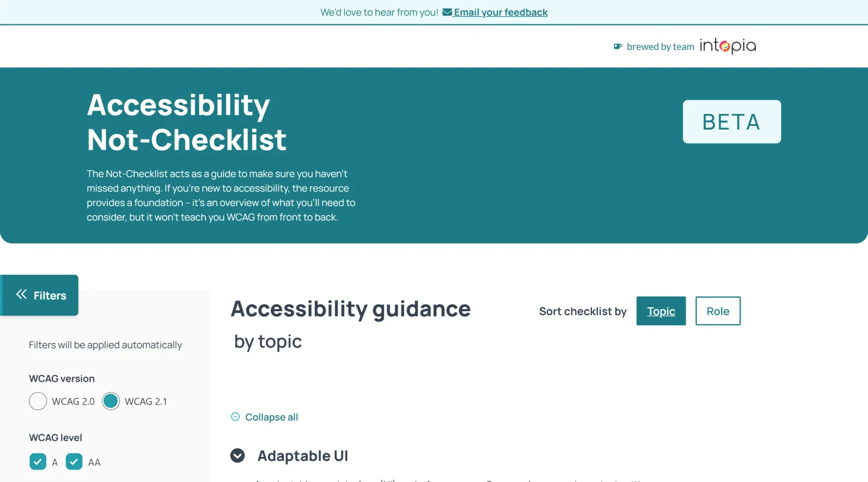
Task: Click the checkmark icon inside the AA checkbox
Action: (74, 461)
